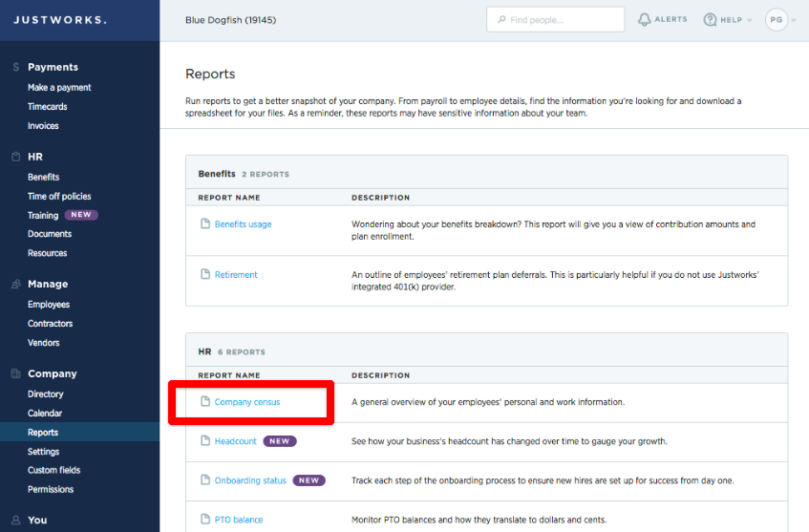Viewport: 809px width, 532px height.
Task: Click the document icon beside Onboarding status
Action: coord(205,479)
